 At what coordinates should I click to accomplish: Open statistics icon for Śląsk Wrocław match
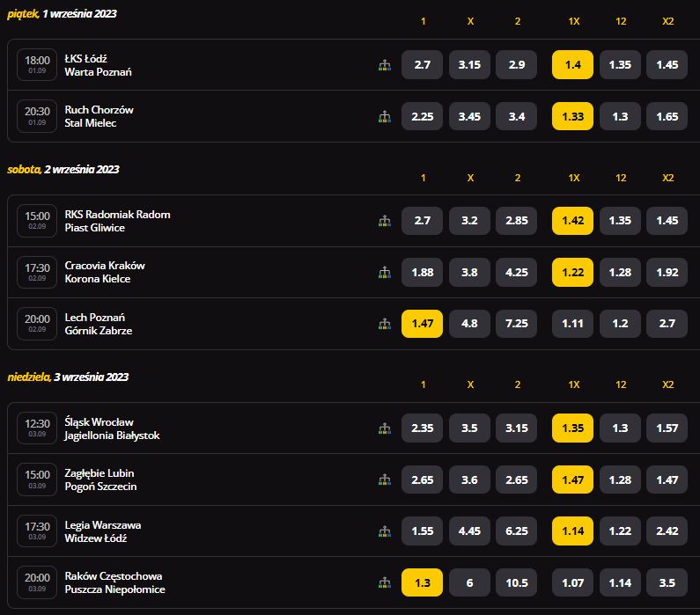385,428
